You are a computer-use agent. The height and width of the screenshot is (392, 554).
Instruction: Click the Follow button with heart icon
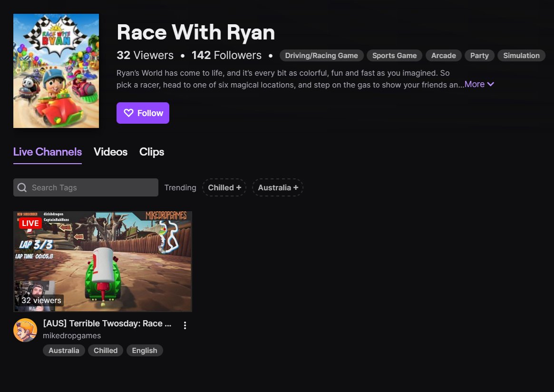[143, 113]
